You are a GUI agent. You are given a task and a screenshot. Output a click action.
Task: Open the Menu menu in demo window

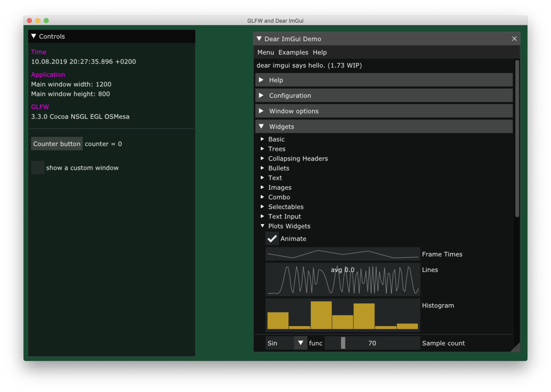(x=265, y=52)
